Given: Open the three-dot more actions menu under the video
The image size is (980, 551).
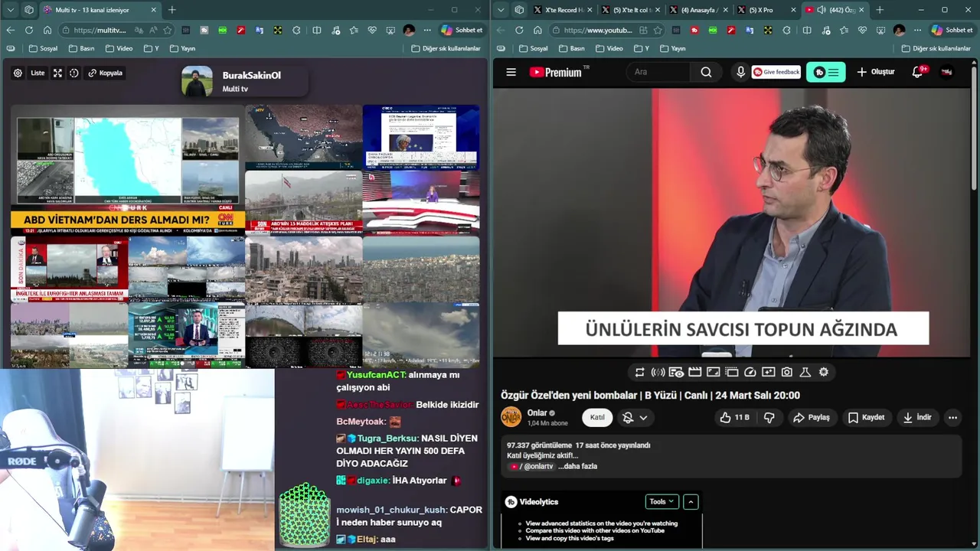Looking at the screenshot, I should [952, 417].
